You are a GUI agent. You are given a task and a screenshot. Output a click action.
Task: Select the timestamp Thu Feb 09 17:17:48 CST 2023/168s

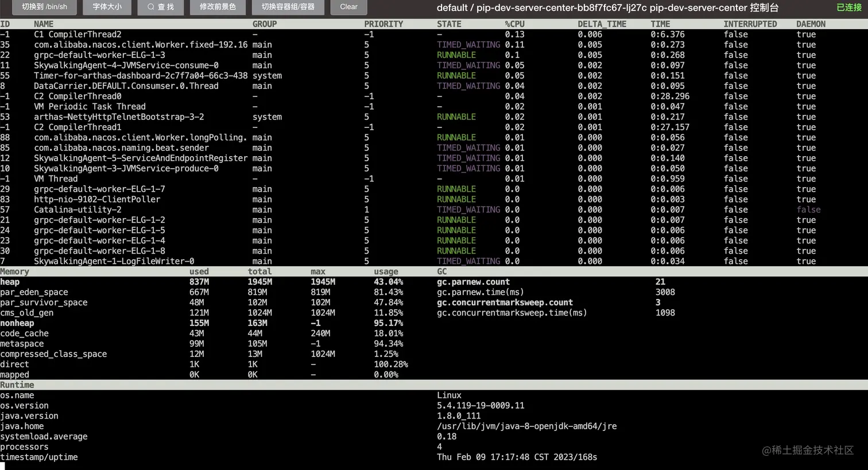point(517,458)
